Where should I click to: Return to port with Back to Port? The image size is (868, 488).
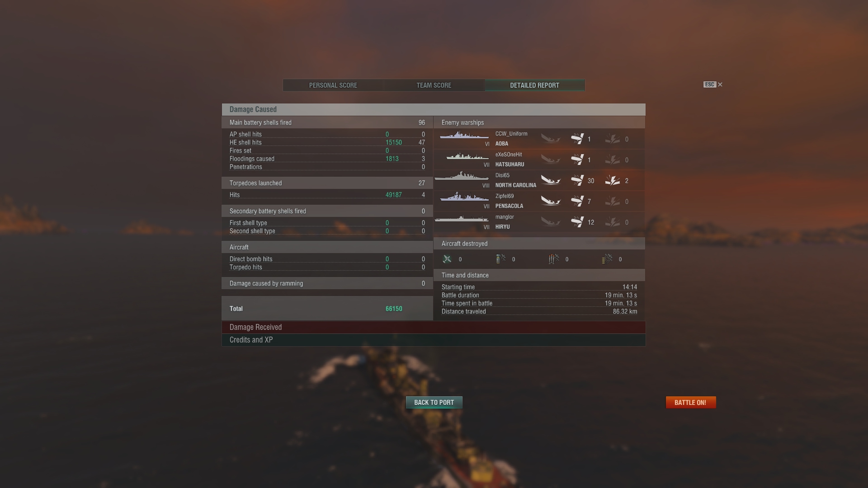click(434, 403)
